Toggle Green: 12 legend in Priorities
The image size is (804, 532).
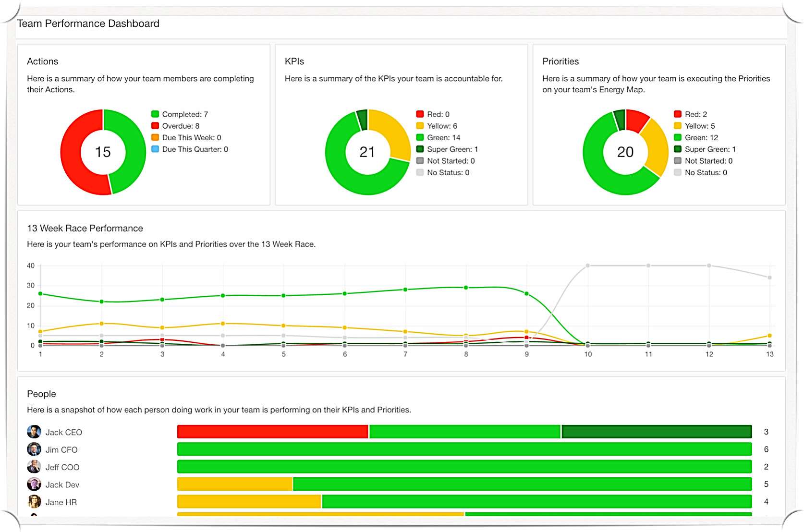(x=696, y=137)
